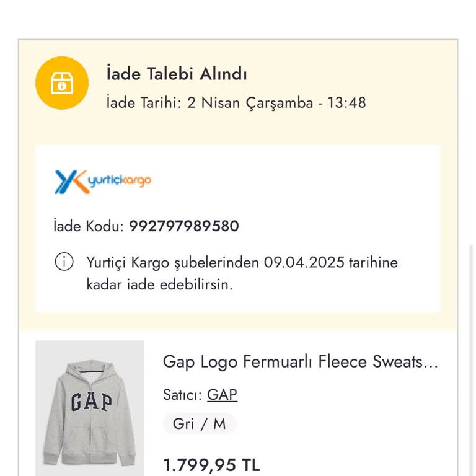Open the Gap Logo Fermuarlı Fleece title
This screenshot has width=476, height=476.
[300, 362]
